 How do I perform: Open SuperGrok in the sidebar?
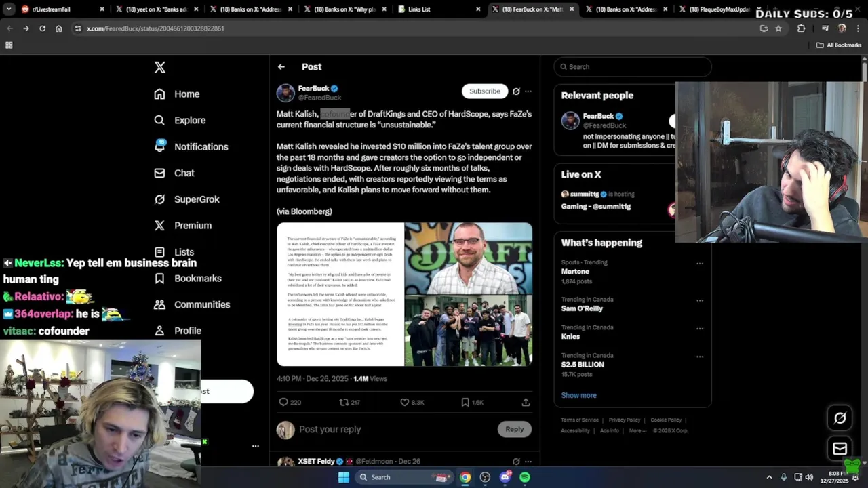[186, 199]
